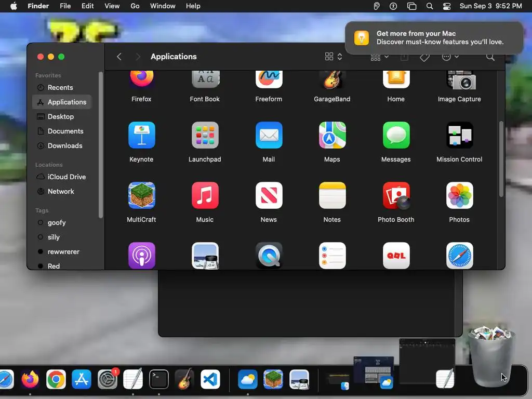Select the Safari app in Finder window
Screen dimensions: 532x399
tap(459, 256)
